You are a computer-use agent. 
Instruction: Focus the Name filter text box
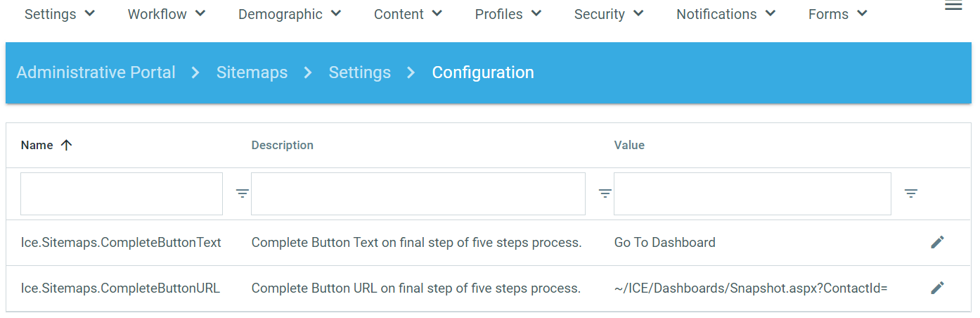tap(122, 193)
